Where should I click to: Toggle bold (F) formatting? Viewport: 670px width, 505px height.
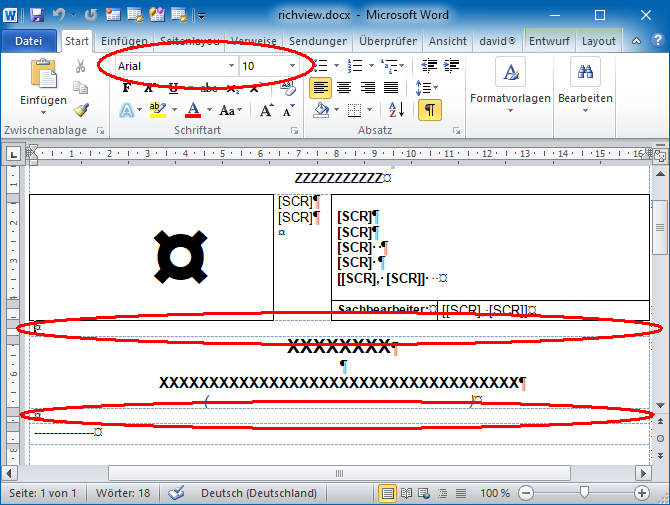127,88
